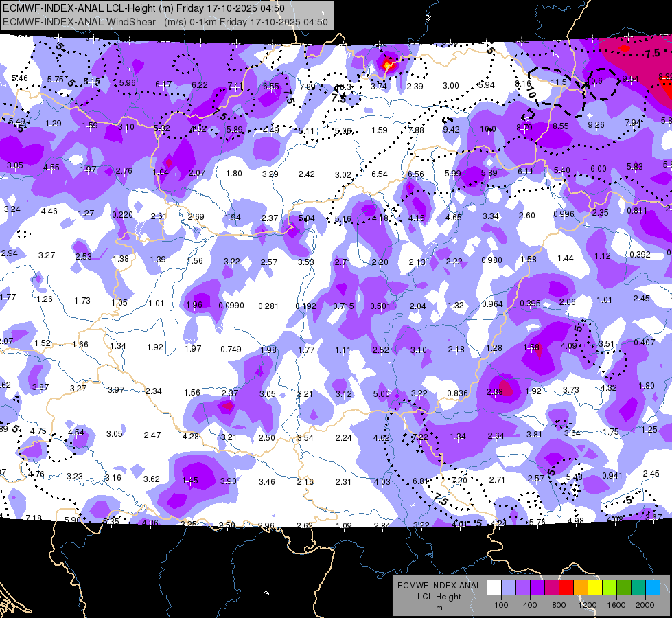The height and width of the screenshot is (618, 672).
Task: Click the wind shear value 6.81
Action: tap(421, 481)
